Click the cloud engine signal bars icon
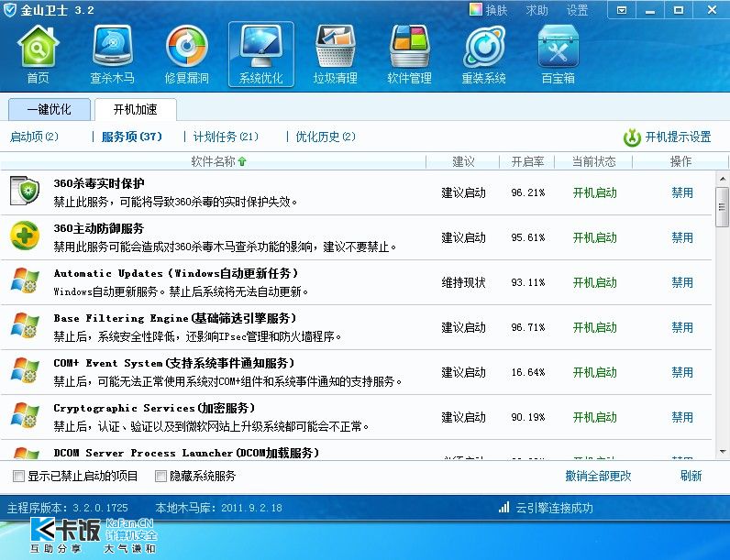Viewport: 730px width, 560px height. [x=503, y=508]
